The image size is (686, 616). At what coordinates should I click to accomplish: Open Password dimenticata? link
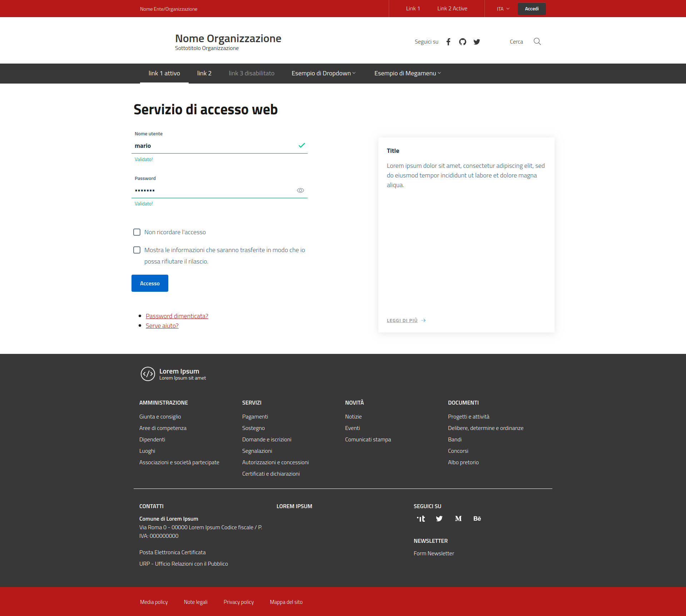[x=177, y=316]
